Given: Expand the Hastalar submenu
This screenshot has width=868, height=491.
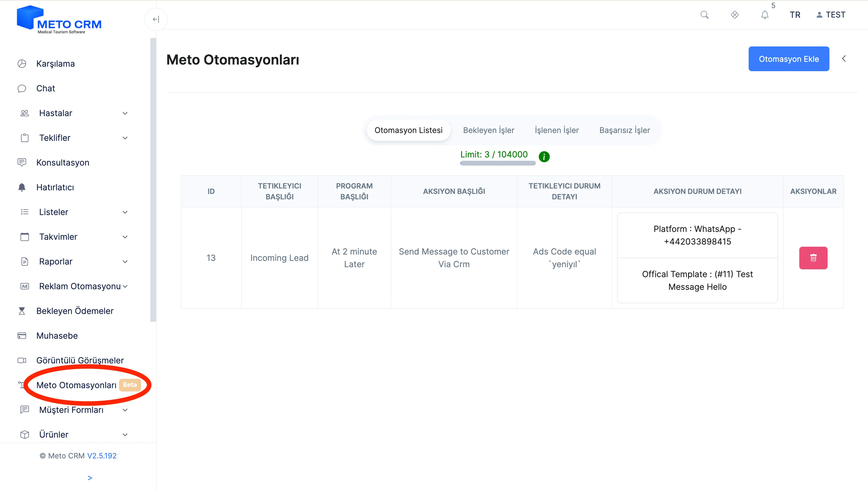Looking at the screenshot, I should pyautogui.click(x=125, y=113).
